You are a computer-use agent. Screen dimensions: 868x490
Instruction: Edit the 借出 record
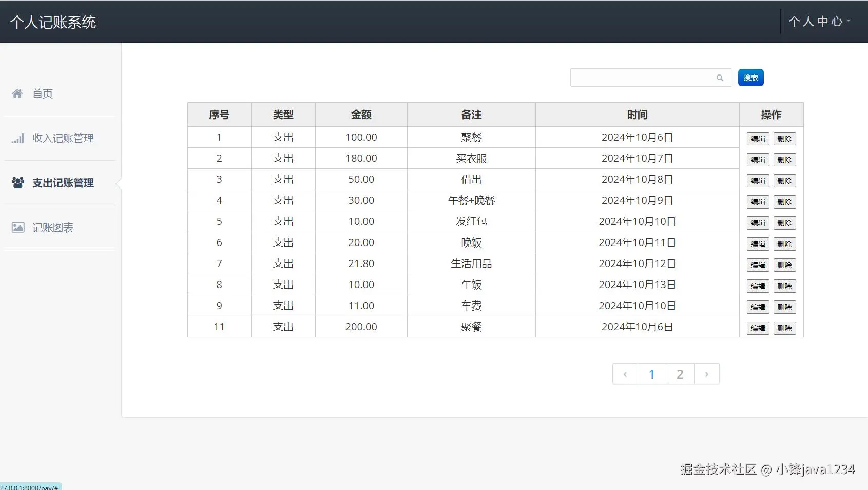758,181
